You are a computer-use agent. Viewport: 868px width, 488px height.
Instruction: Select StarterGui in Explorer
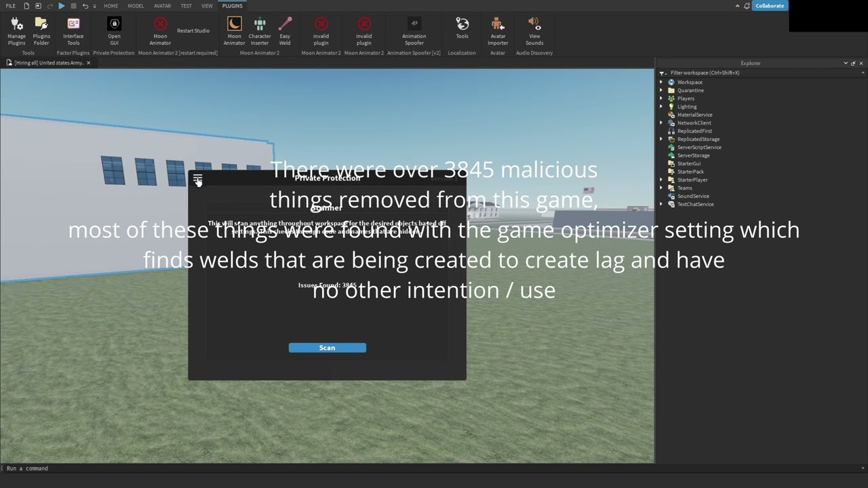(688, 163)
